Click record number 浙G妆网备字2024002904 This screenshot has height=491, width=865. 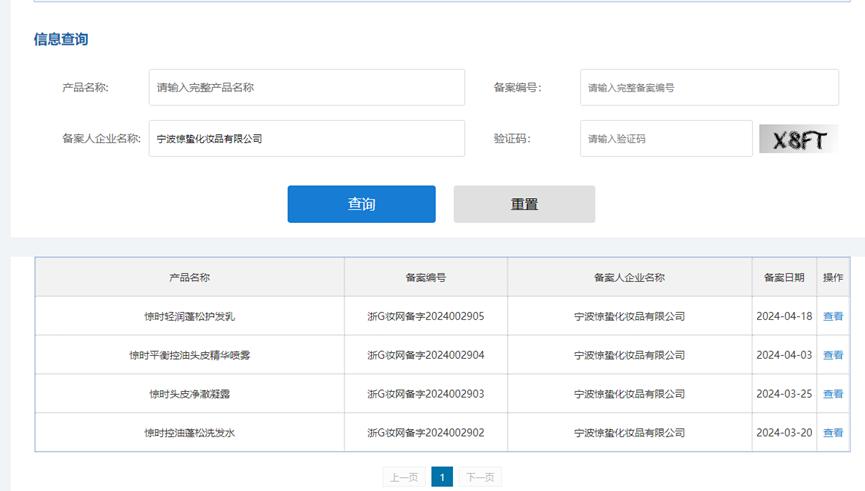pos(426,355)
